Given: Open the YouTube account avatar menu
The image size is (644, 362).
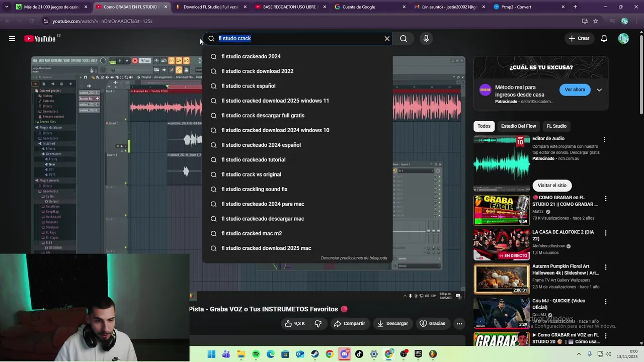Looking at the screenshot, I should [x=623, y=39].
